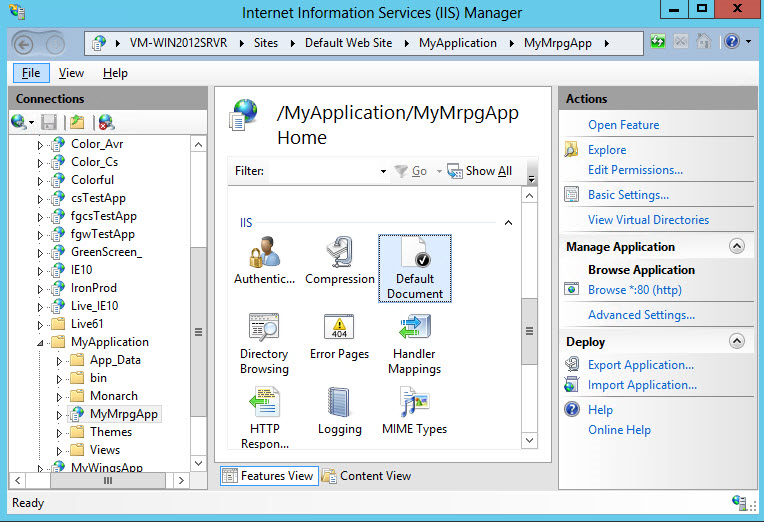
Task: Click the Delete Connection icon in Connections
Action: click(x=106, y=122)
